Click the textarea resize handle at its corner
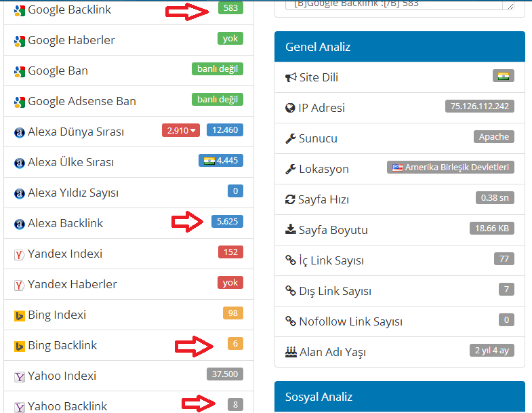Image resolution: width=532 pixels, height=413 pixels. click(x=510, y=6)
